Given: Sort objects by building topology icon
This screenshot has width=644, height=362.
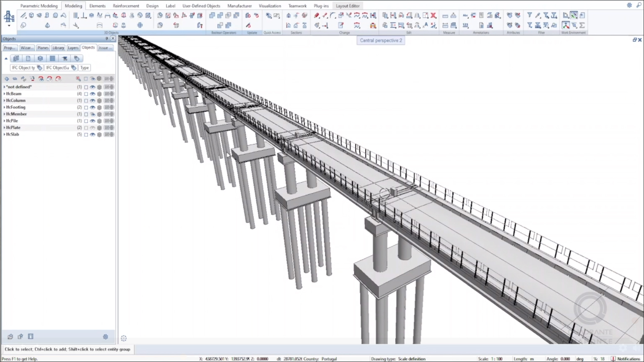Looking at the screenshot, I should [x=16, y=58].
